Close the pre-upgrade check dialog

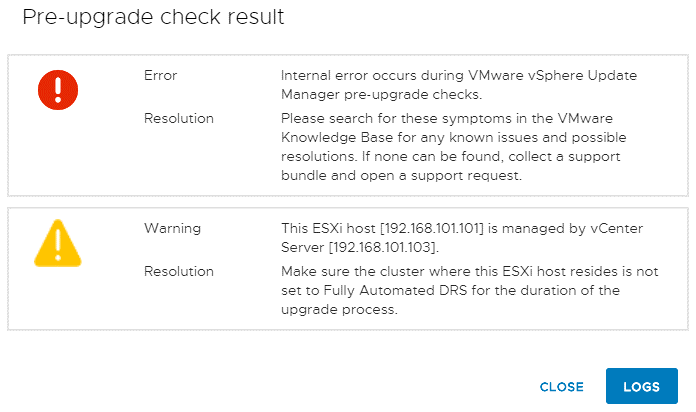point(561,387)
